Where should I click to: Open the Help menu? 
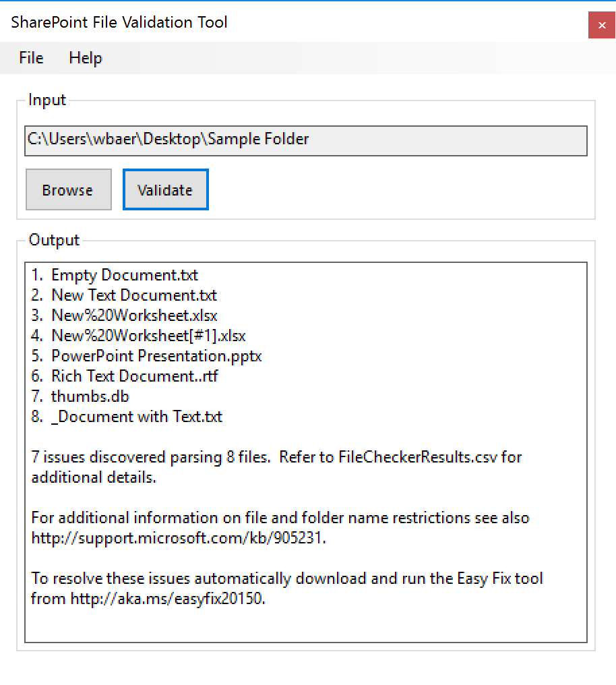tap(86, 58)
